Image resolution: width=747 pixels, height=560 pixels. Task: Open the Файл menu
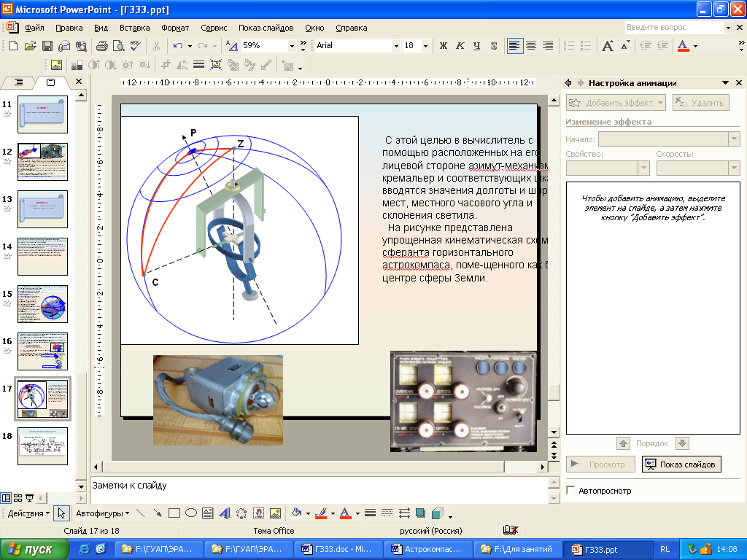(34, 28)
